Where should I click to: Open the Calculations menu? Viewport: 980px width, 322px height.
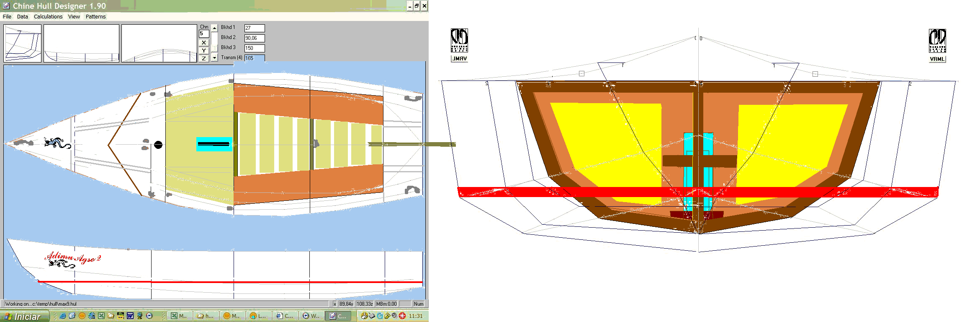(x=48, y=16)
